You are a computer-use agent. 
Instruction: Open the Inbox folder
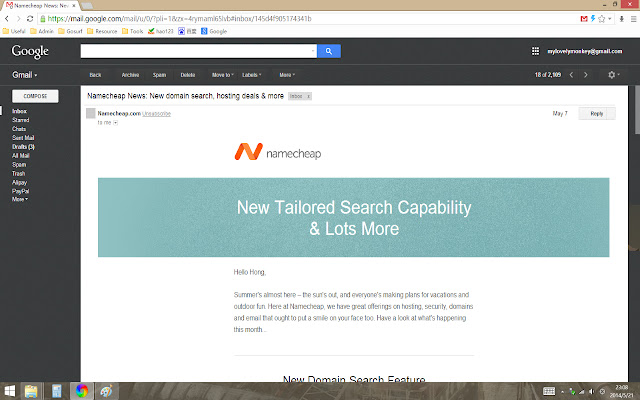coord(19,111)
